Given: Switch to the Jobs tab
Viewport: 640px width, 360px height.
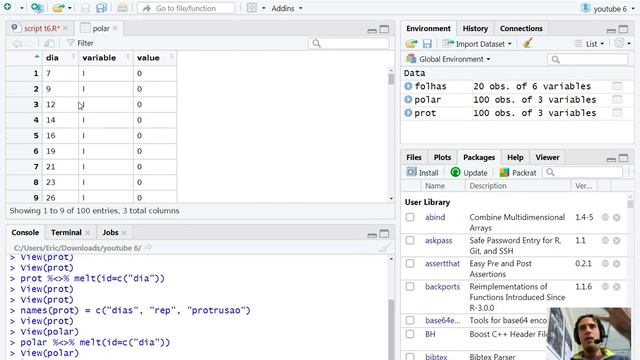Looking at the screenshot, I should [110, 232].
